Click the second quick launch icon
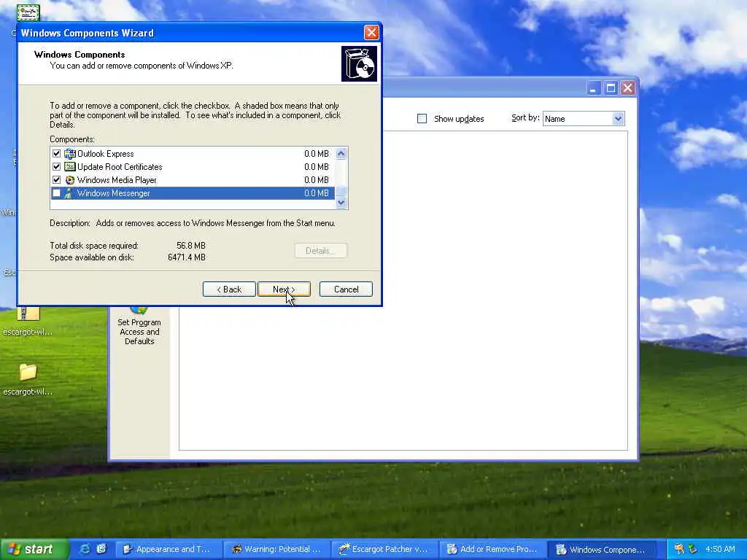 coord(101,549)
